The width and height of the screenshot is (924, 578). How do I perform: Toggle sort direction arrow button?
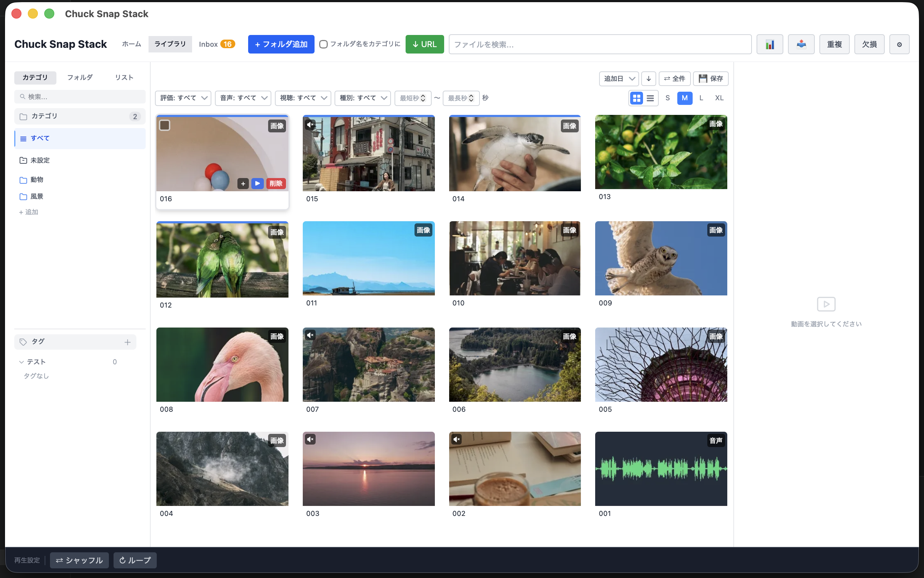pos(649,79)
